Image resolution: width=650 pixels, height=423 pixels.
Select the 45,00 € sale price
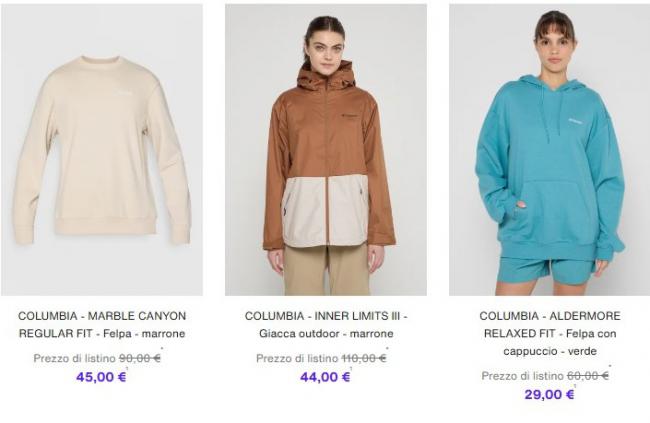click(x=101, y=377)
